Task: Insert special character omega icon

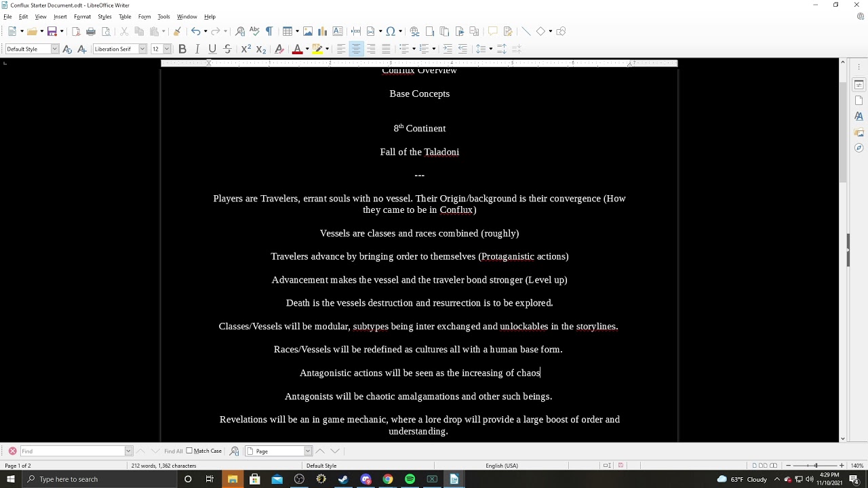Action: (391, 31)
